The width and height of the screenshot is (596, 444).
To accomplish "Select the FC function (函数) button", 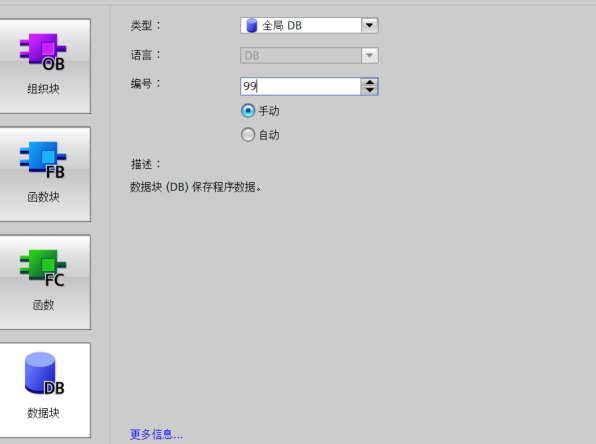I will click(45, 282).
